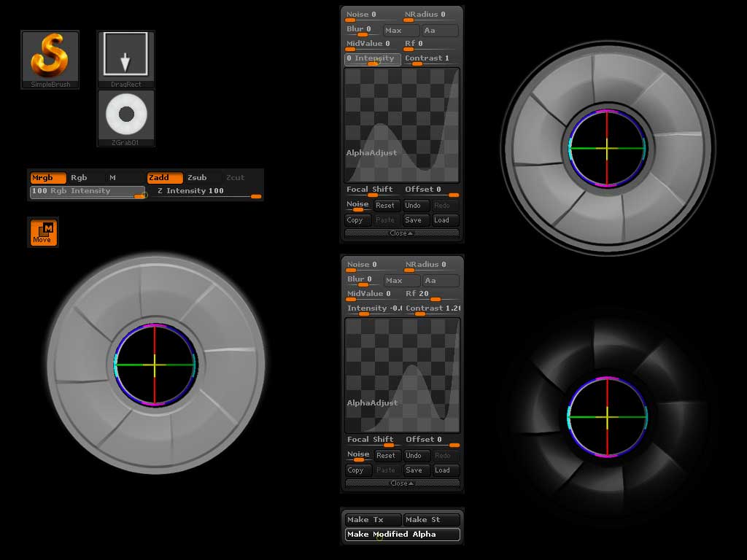Toggle the Rgb mode button
The width and height of the screenshot is (747, 560).
coord(85,178)
